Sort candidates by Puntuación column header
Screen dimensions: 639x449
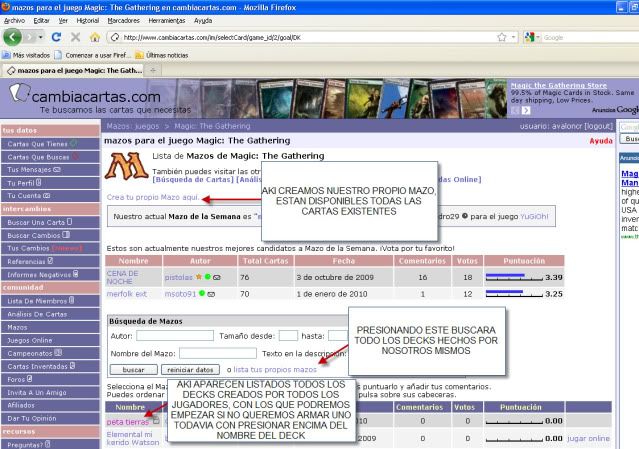pyautogui.click(x=524, y=261)
